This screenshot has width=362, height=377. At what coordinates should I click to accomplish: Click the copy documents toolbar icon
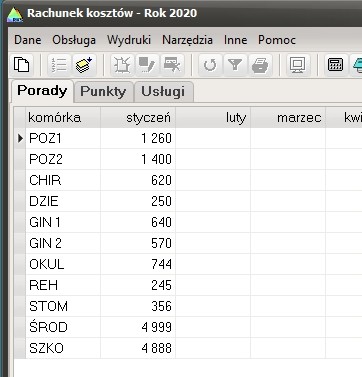click(x=21, y=65)
